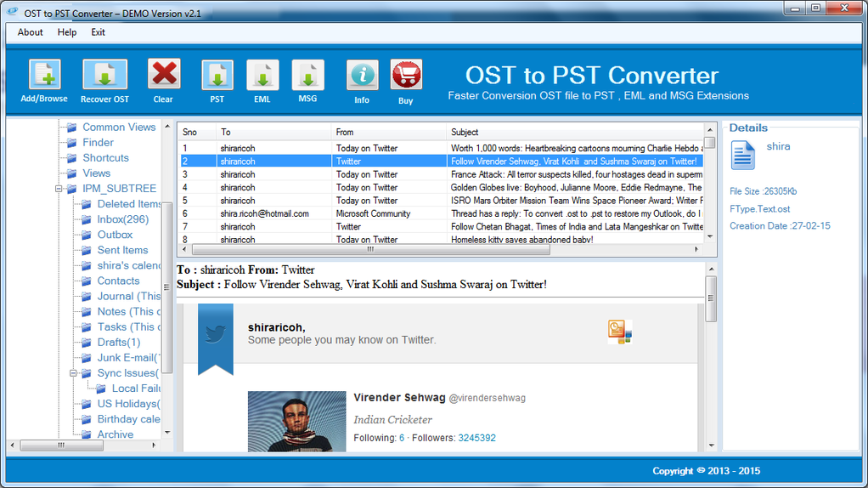Image resolution: width=868 pixels, height=488 pixels.
Task: Open shira's calendar folder
Action: [x=129, y=265]
